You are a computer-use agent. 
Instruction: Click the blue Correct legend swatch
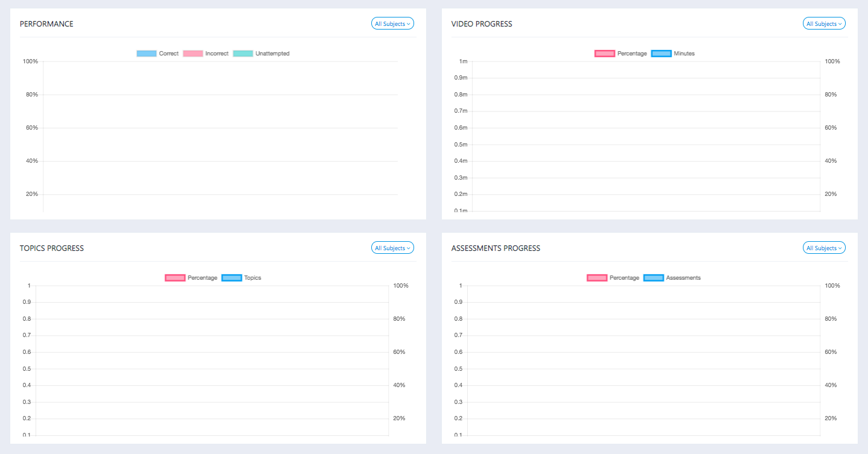coord(146,54)
